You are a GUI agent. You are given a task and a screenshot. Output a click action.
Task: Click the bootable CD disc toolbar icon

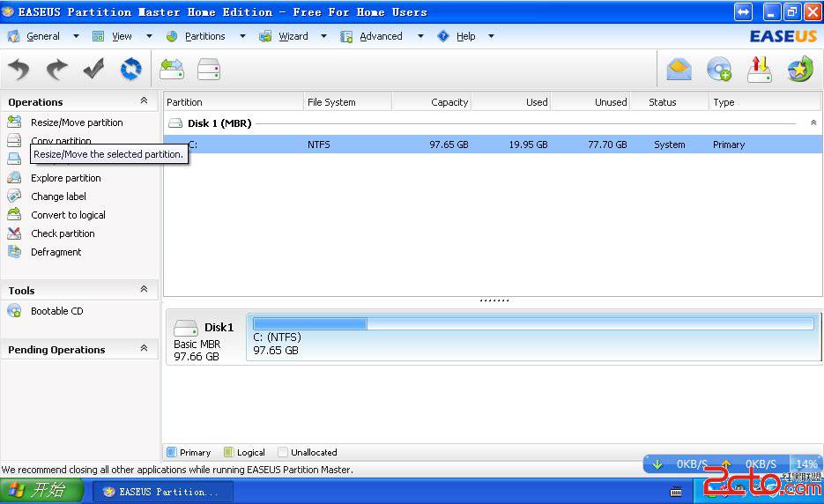(719, 69)
